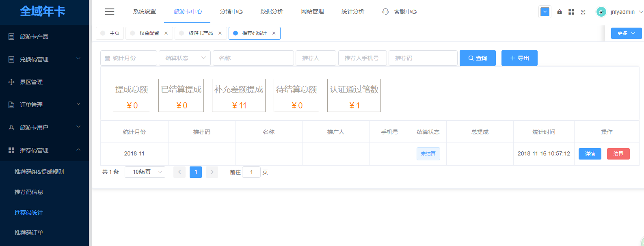
Task: Click the 导出 export button
Action: click(x=519, y=58)
